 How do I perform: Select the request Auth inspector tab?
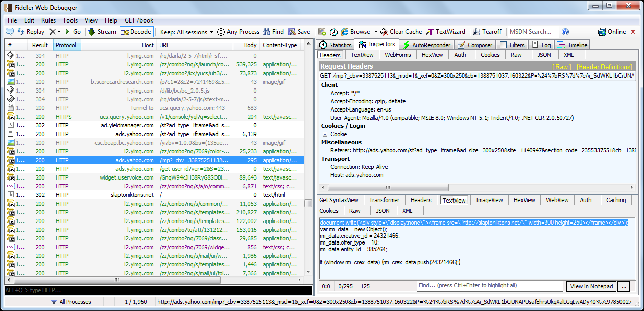pos(460,55)
